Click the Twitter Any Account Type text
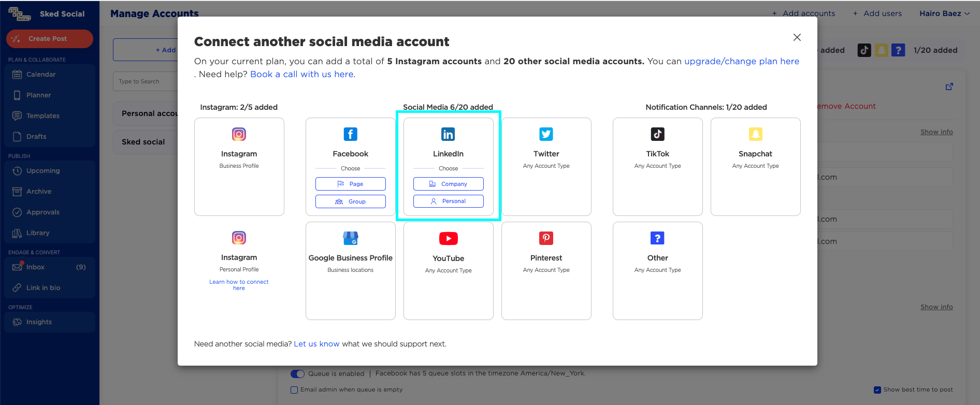The image size is (980, 405). [x=546, y=166]
